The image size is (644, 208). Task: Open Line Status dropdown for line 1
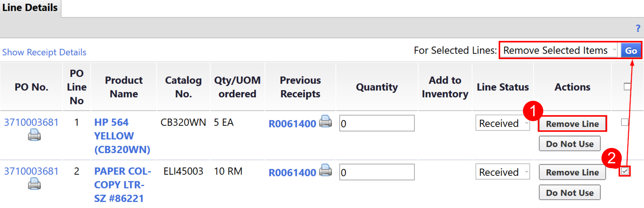click(x=502, y=123)
